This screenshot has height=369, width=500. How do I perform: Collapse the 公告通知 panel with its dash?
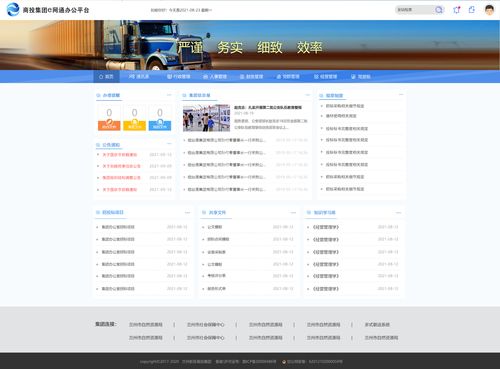coord(169,144)
